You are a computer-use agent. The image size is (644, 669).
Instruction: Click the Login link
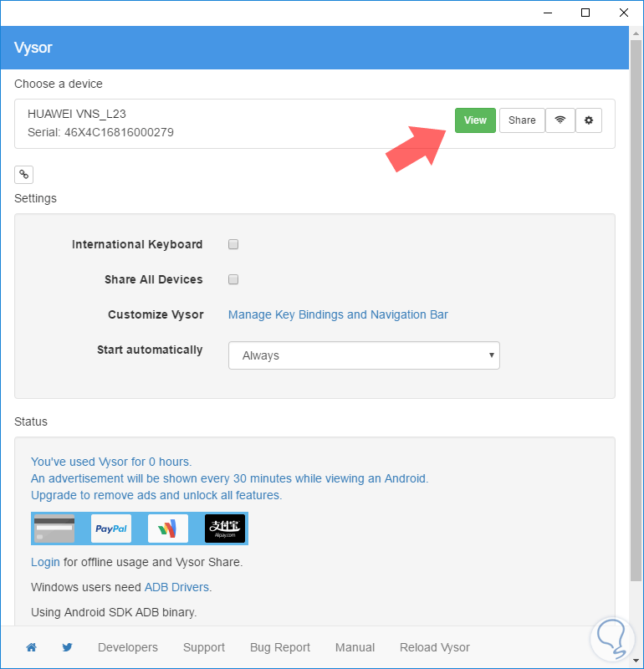pos(45,562)
